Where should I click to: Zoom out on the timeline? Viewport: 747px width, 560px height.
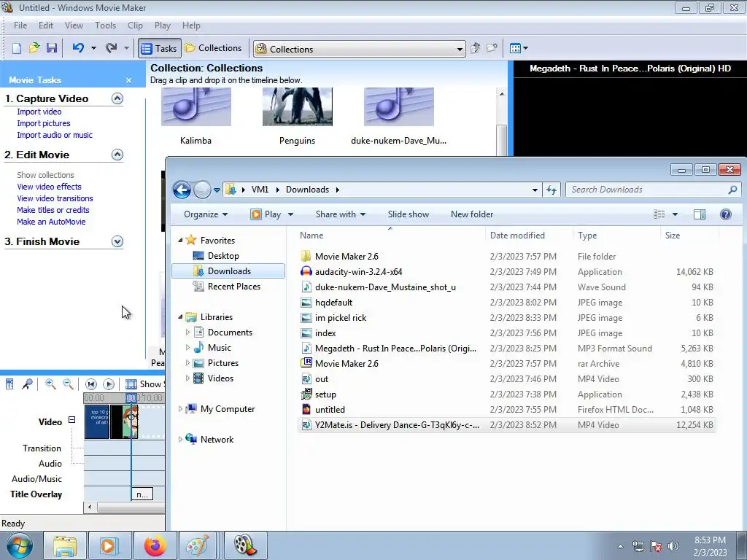[x=68, y=384]
